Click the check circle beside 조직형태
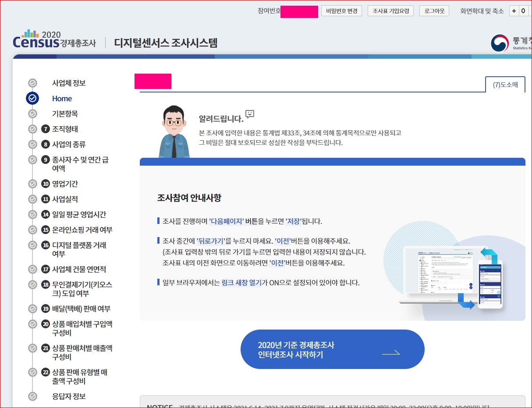Screen dimensions: 532x408 tap(32, 129)
